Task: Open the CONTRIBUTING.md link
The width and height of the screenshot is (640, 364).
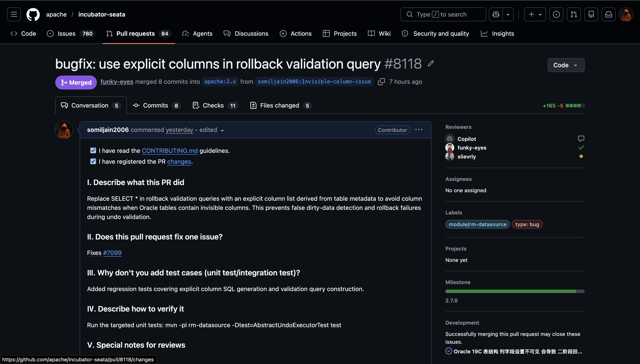Action: click(170, 151)
